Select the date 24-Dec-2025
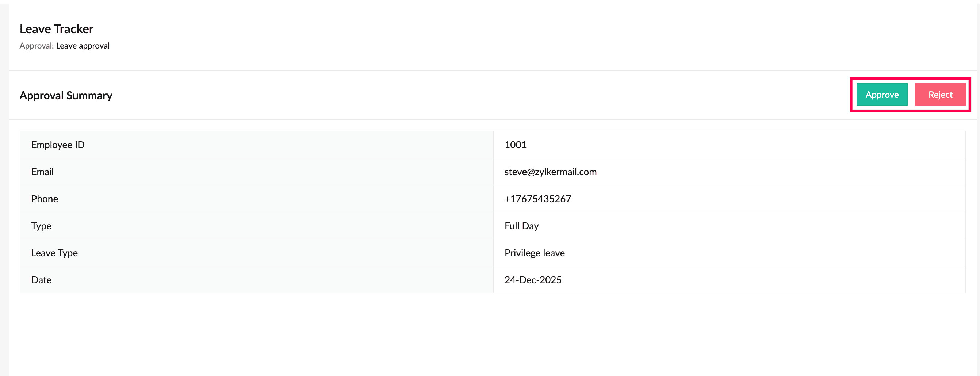This screenshot has height=376, width=980. (533, 280)
